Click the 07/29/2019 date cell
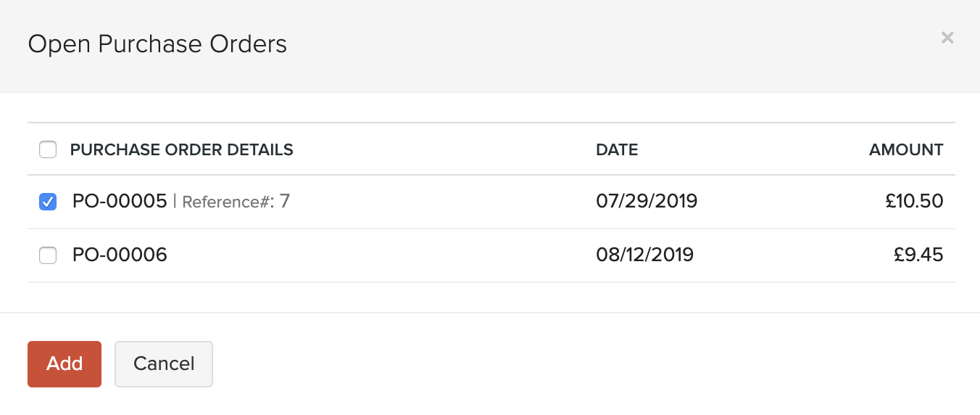The width and height of the screenshot is (980, 415). [x=647, y=201]
